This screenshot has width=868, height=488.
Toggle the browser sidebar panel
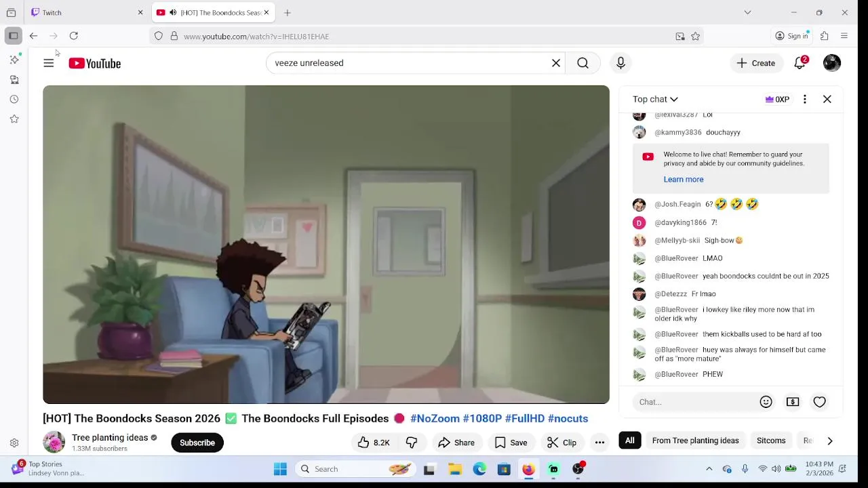[13, 36]
